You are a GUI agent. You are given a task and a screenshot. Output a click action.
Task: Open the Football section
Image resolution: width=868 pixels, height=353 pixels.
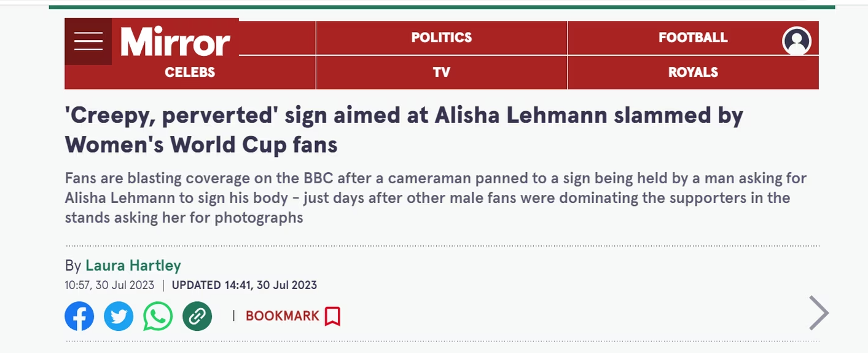(x=693, y=38)
